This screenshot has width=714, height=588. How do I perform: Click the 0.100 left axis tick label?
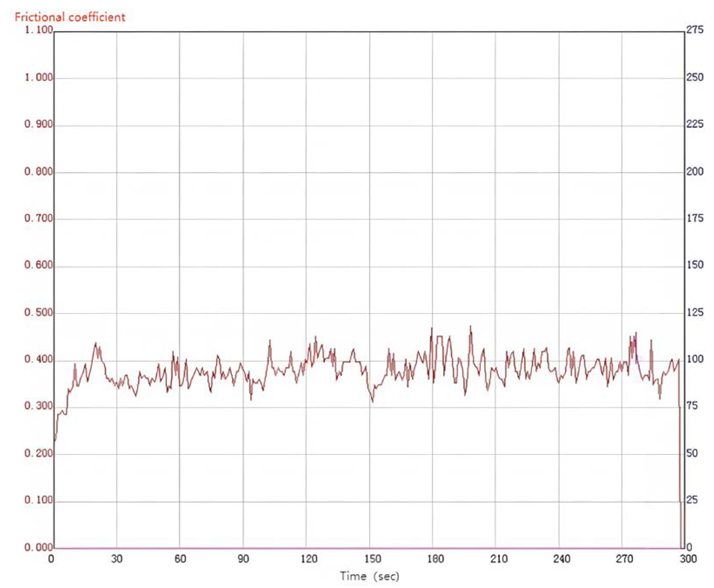click(39, 500)
